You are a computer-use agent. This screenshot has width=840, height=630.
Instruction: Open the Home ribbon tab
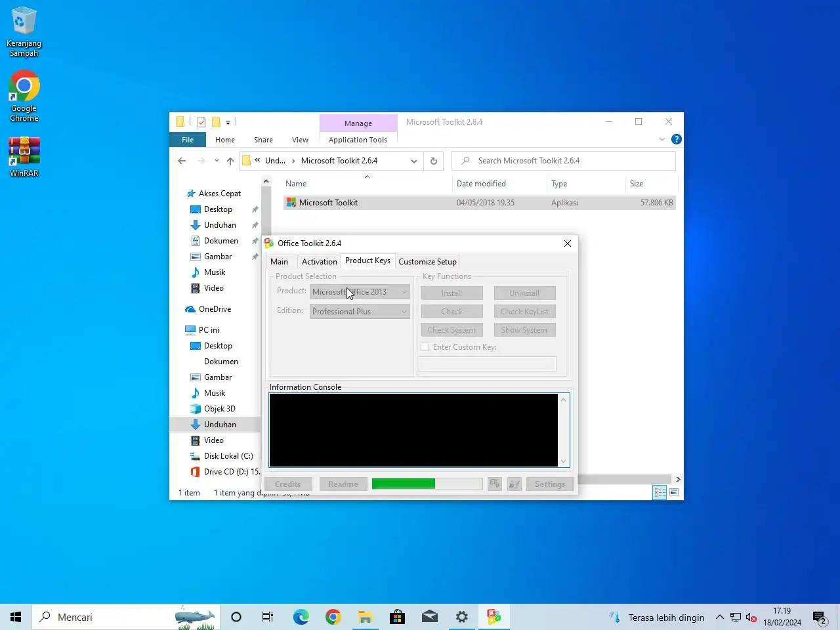(225, 140)
